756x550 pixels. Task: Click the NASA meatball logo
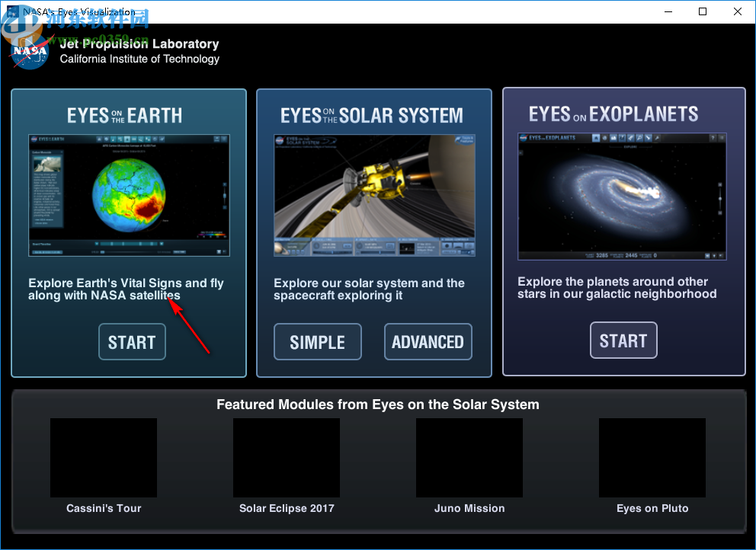28,50
